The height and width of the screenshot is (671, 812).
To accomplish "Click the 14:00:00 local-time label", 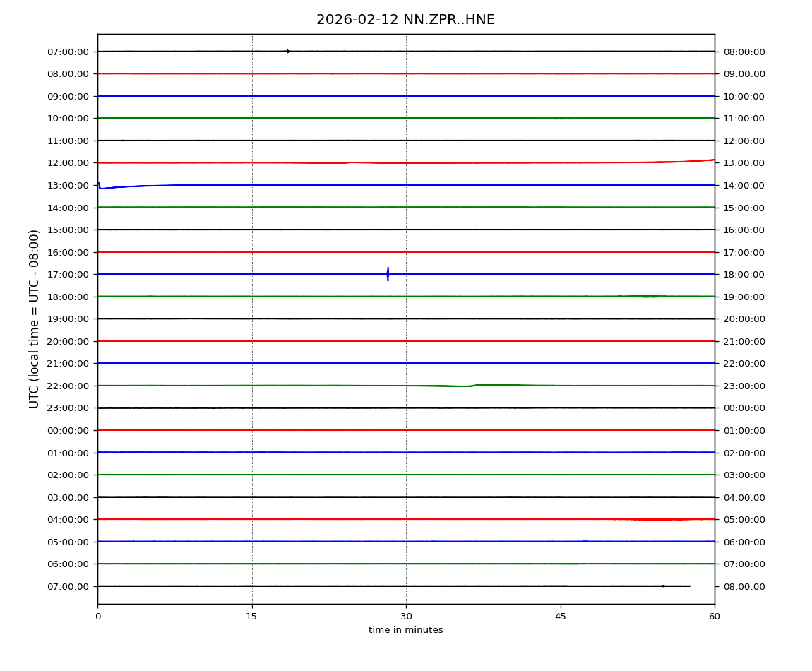I will click(744, 185).
